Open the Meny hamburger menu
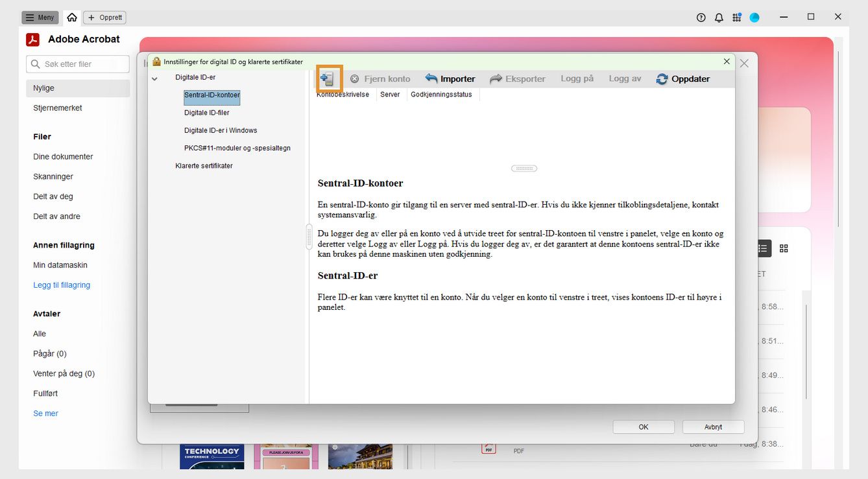The width and height of the screenshot is (868, 479). pyautogui.click(x=40, y=18)
